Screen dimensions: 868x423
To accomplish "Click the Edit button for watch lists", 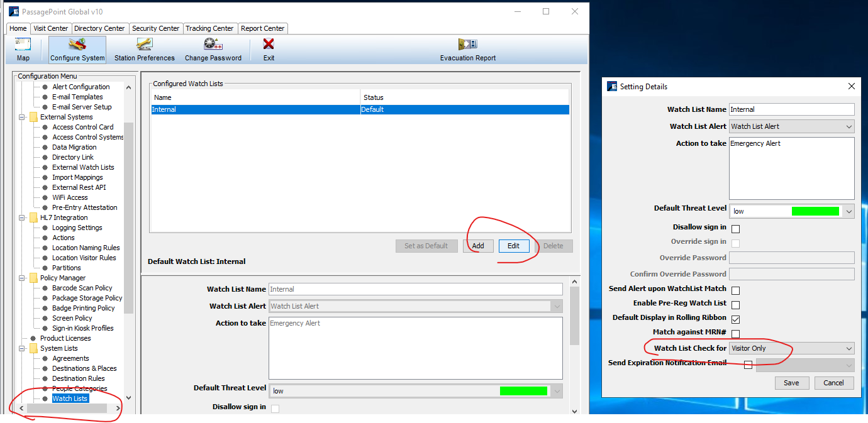I will [x=513, y=246].
